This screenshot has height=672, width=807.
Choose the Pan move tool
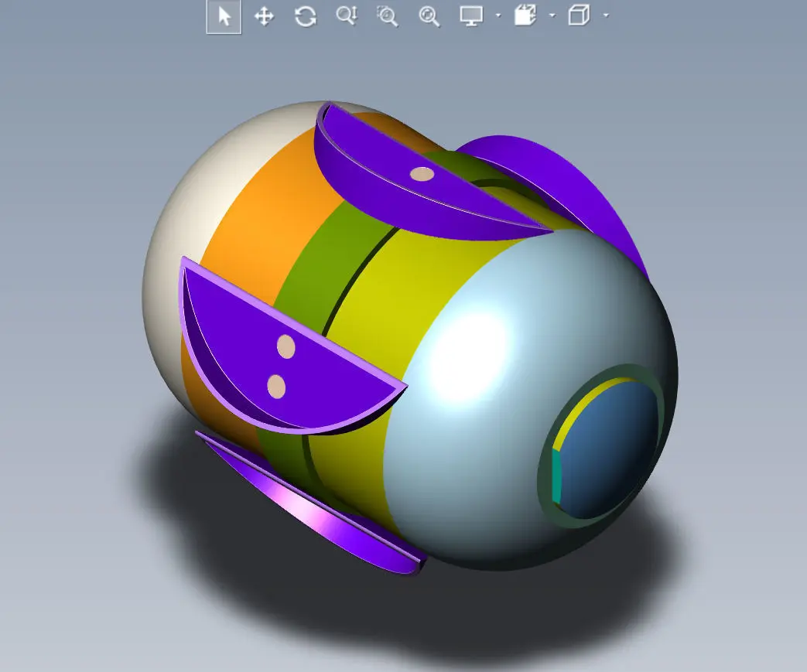[x=264, y=16]
